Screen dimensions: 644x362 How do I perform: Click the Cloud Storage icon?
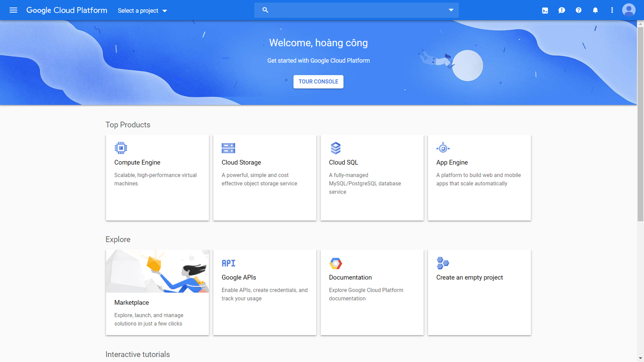click(228, 148)
